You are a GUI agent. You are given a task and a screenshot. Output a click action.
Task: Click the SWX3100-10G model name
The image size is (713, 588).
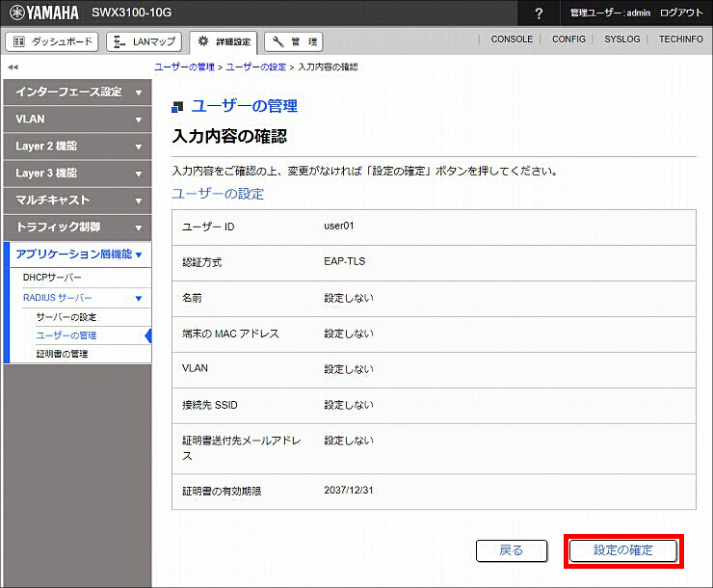(x=132, y=13)
